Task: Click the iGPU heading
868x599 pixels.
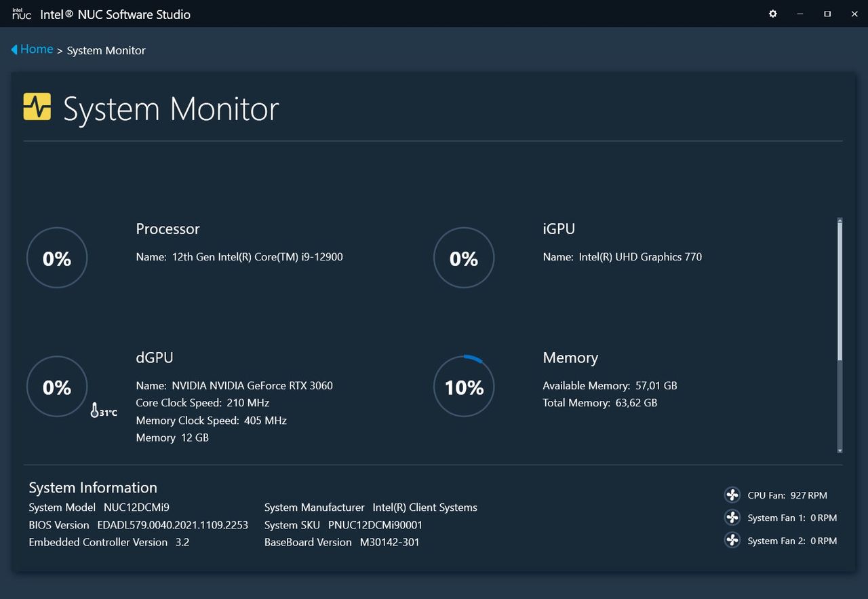Action: [559, 229]
